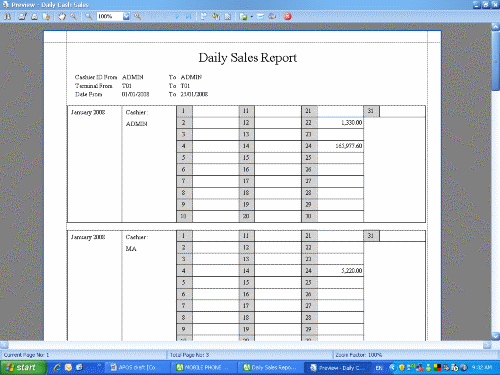Click the print icon in toolbar
The height and width of the screenshot is (375, 500).
[x=34, y=16]
